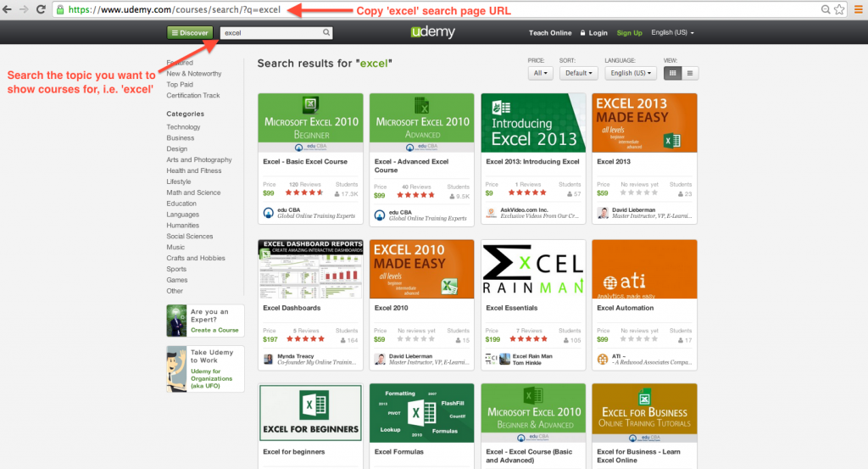Screen dimensions: 868x469
Task: Open the Arts and Photography category
Action: pyautogui.click(x=199, y=160)
